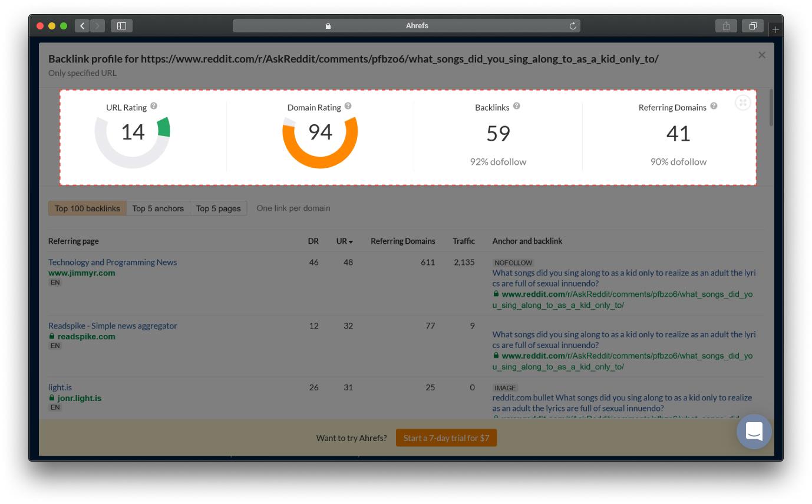Click the EN language tag under jimmyr.com

click(x=55, y=283)
